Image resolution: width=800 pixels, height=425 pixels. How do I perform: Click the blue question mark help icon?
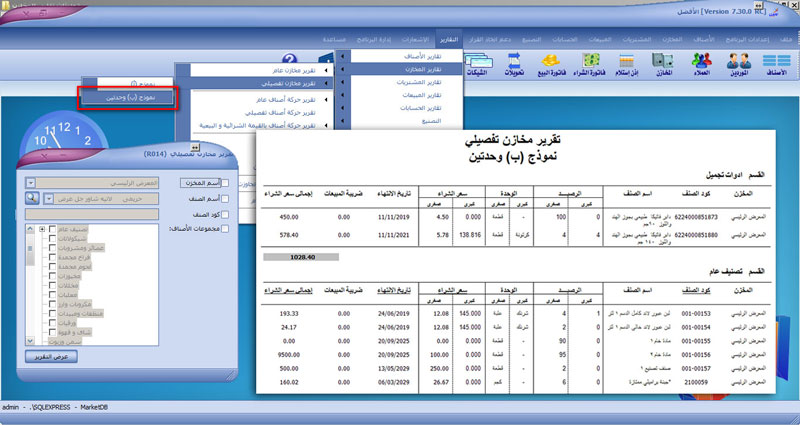[289, 60]
